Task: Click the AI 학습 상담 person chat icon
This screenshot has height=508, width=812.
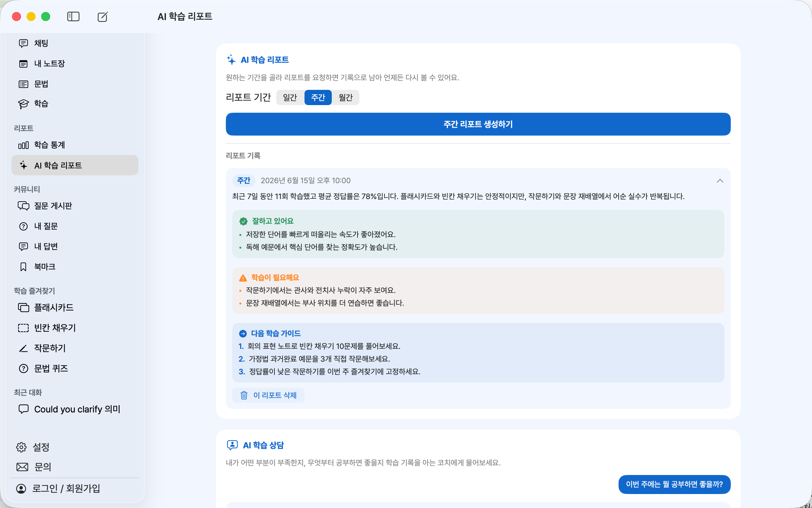Action: point(232,445)
